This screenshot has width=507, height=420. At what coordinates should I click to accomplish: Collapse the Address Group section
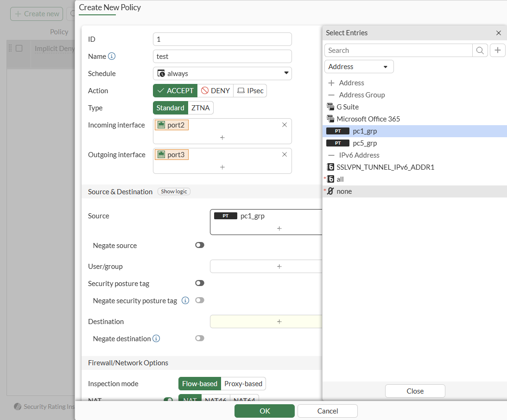[x=331, y=95]
